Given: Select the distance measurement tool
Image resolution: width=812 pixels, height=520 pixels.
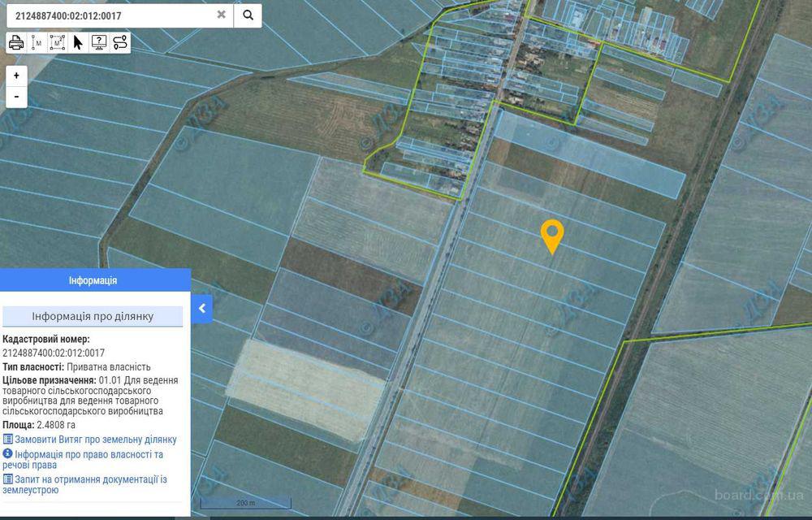Looking at the screenshot, I should coord(37,42).
